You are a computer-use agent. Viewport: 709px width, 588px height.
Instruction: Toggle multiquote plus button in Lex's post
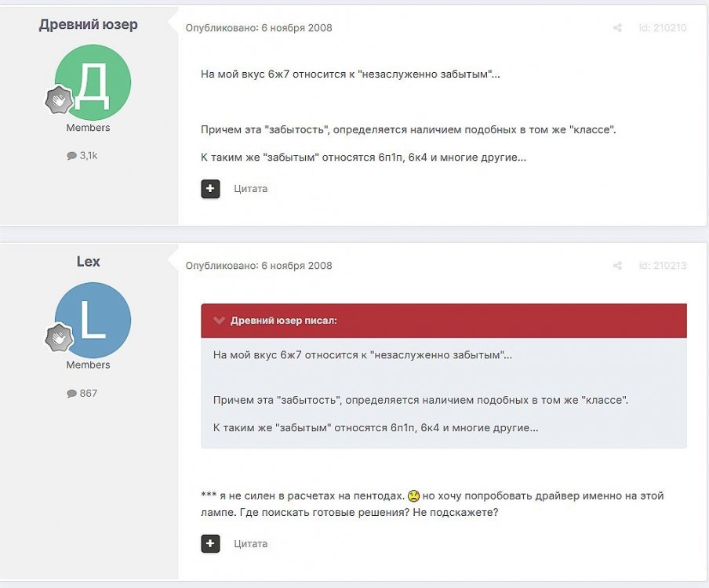[x=210, y=544]
